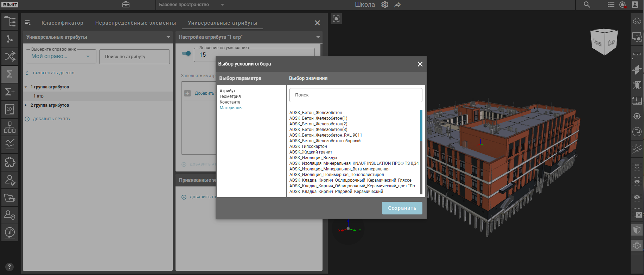The width and height of the screenshot is (644, 275).
Task: Click the Сохранить button
Action: point(402,208)
